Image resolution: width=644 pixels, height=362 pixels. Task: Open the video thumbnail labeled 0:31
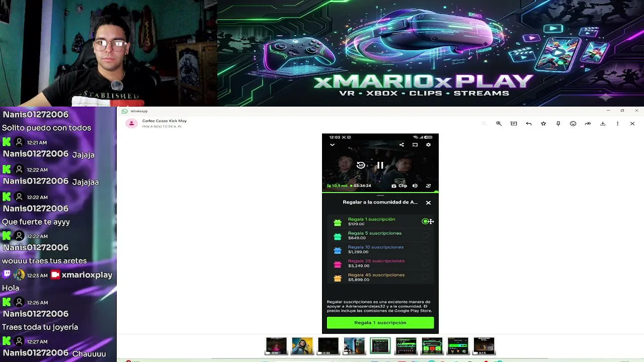tap(354, 346)
